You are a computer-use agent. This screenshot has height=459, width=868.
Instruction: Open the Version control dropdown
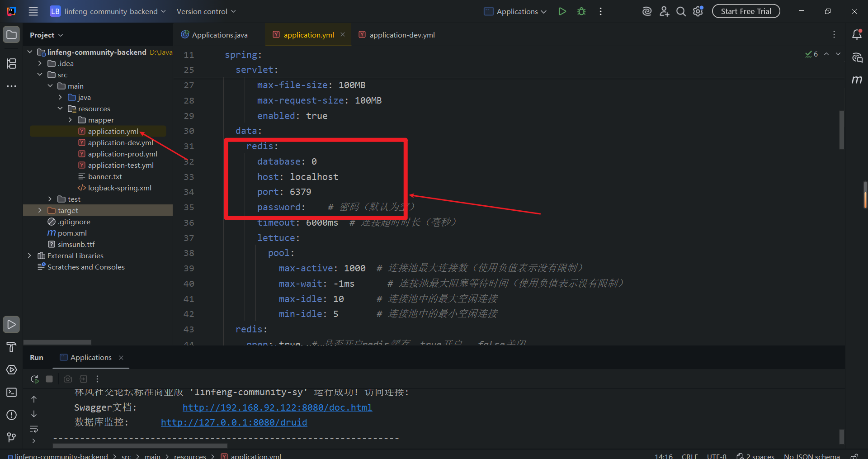point(206,11)
